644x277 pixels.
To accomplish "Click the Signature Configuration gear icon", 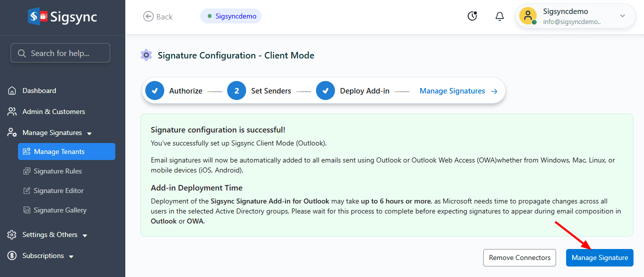I will coord(146,55).
